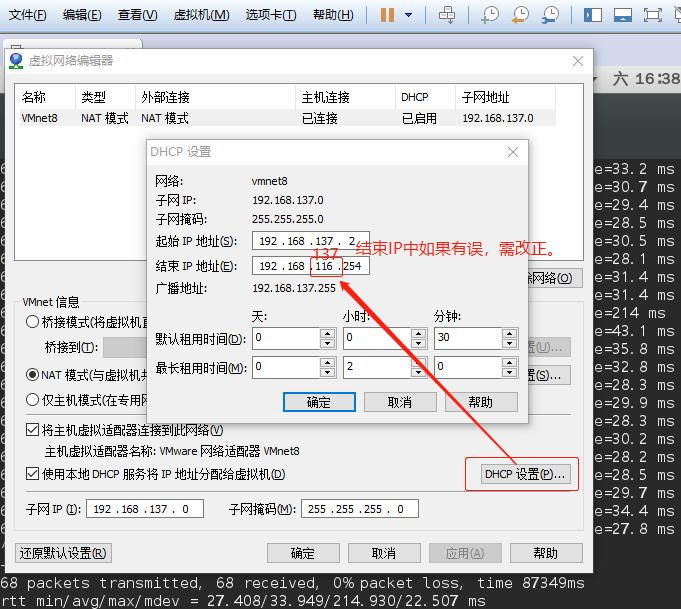Click 确定 in the DHCP settings dialog
This screenshot has width=681, height=609.
point(319,402)
